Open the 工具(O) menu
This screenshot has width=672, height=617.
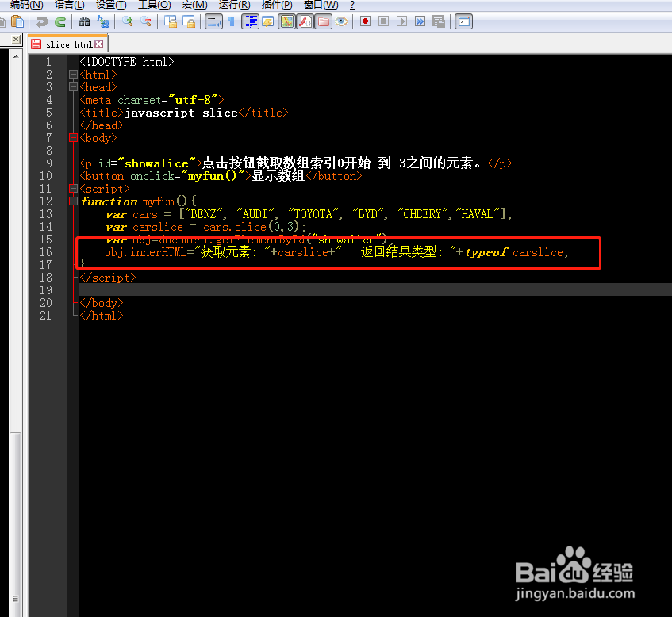click(154, 5)
